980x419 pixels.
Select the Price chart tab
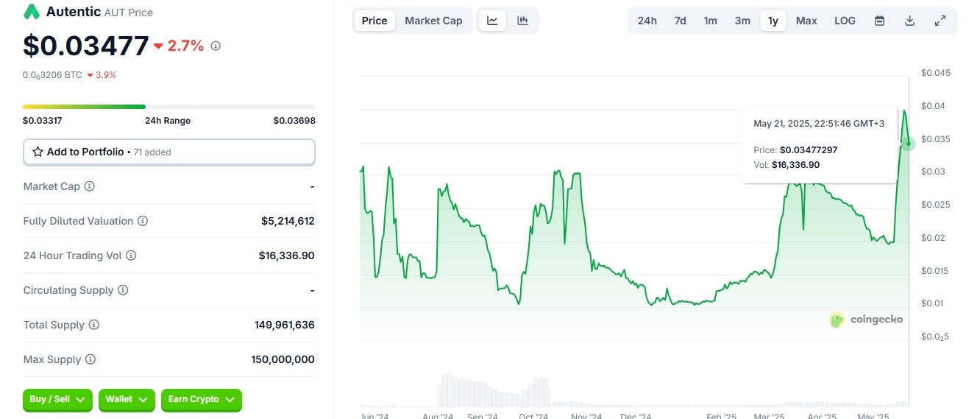[x=374, y=21]
